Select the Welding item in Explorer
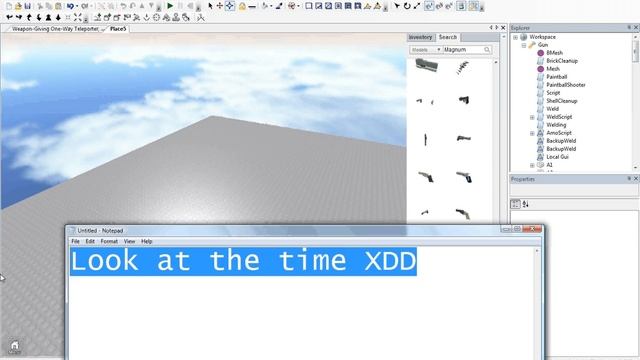The image size is (640, 360). [556, 125]
